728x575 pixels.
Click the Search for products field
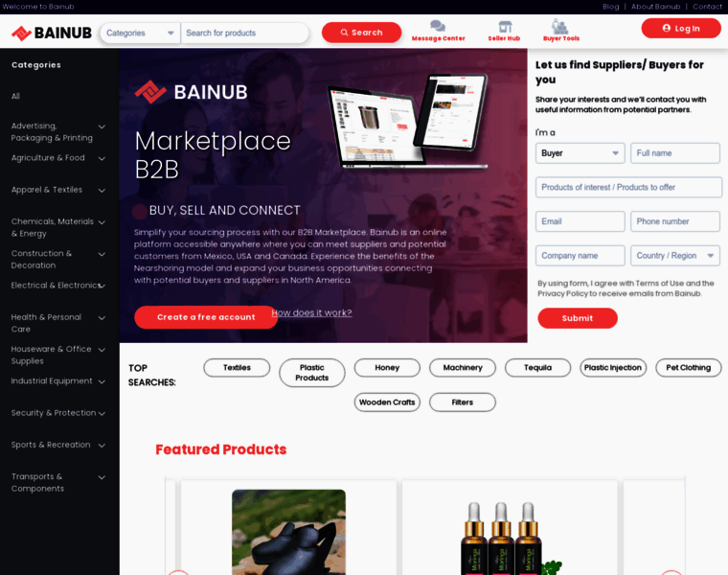point(244,33)
